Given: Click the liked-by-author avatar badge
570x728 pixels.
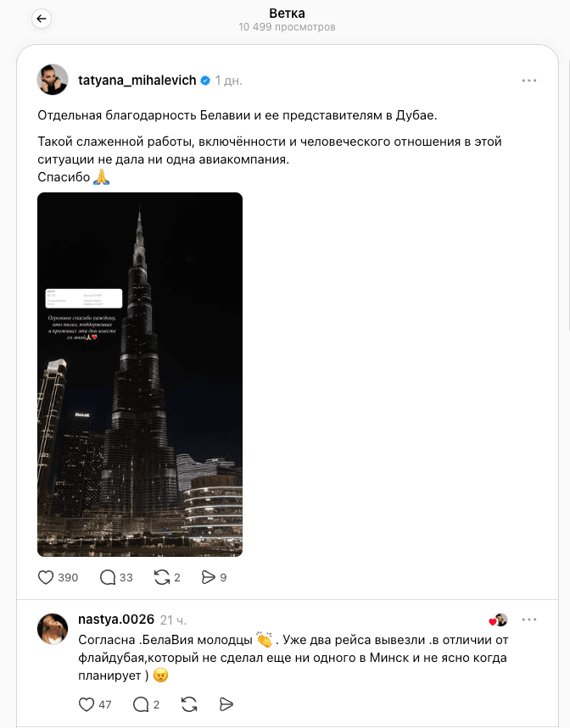Looking at the screenshot, I should pos(499,620).
